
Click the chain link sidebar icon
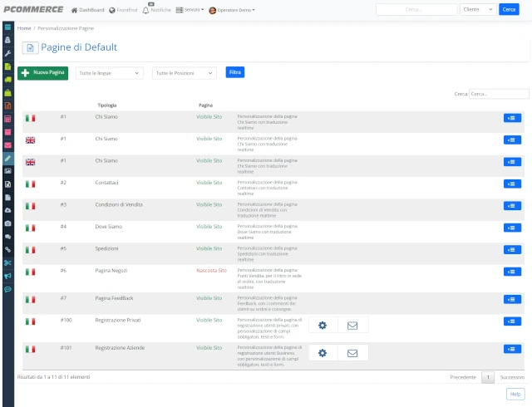pyautogui.click(x=7, y=250)
